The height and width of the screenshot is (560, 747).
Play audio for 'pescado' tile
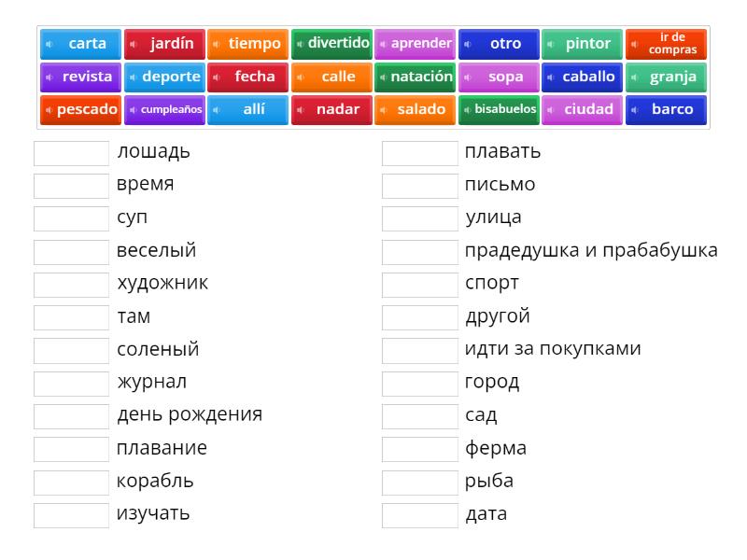(x=49, y=110)
